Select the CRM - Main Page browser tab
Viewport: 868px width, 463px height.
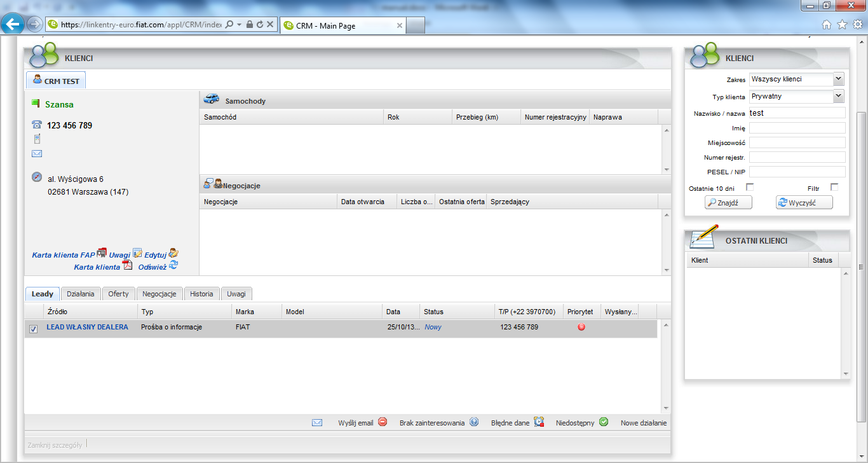pyautogui.click(x=342, y=25)
